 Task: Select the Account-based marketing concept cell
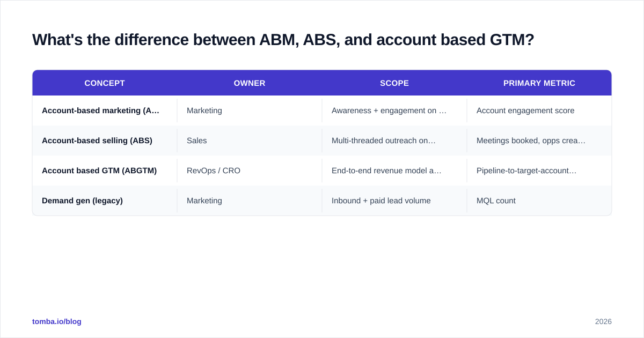click(x=105, y=111)
